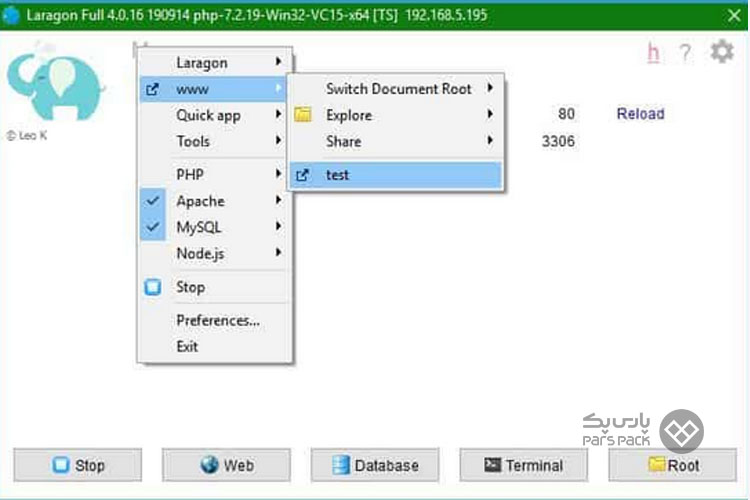The height and width of the screenshot is (500, 750).
Task: Launch the Terminal button
Action: pyautogui.click(x=524, y=465)
